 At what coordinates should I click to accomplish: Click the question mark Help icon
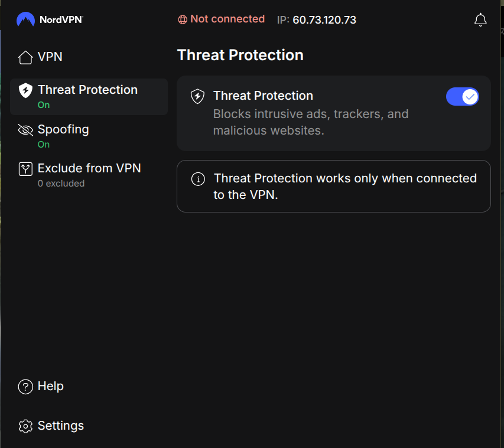(x=25, y=387)
